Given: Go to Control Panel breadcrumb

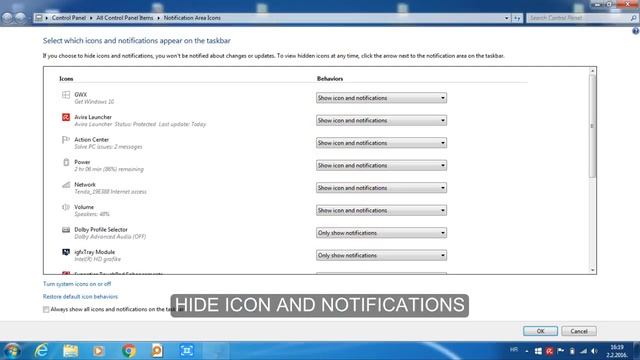Looking at the screenshot, I should click(x=69, y=18).
